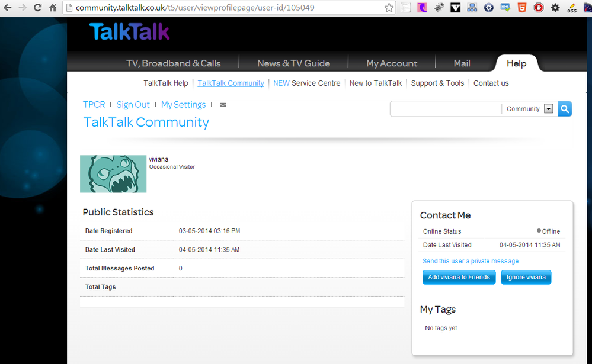Select the Occasional Visitor rank text
This screenshot has width=592, height=364.
pyautogui.click(x=172, y=167)
